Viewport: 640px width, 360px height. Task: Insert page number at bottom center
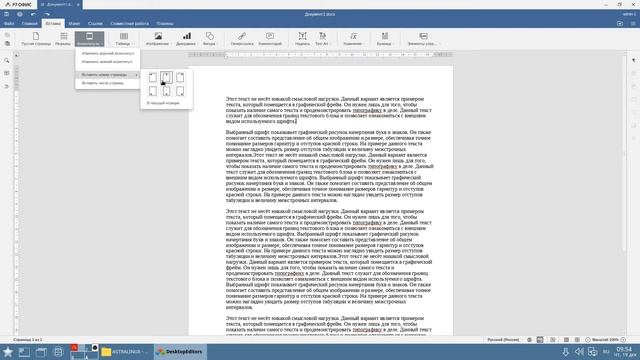167,91
